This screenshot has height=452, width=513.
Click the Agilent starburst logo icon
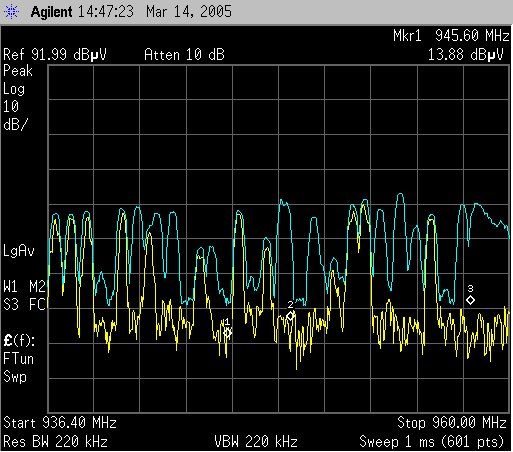(x=11, y=12)
